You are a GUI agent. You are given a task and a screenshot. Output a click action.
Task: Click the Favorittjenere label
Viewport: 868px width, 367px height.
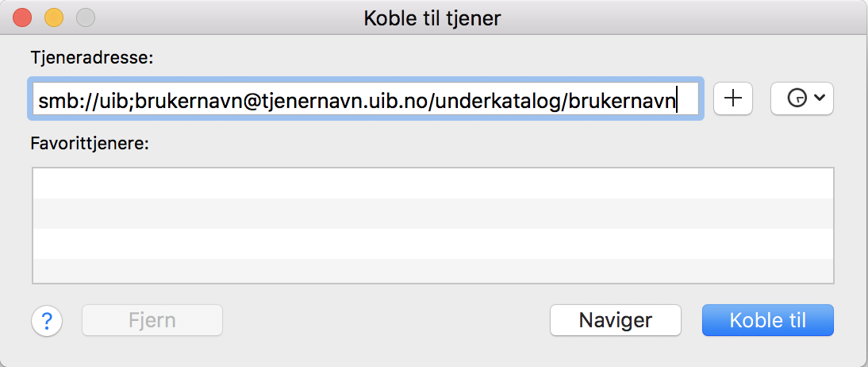90,145
